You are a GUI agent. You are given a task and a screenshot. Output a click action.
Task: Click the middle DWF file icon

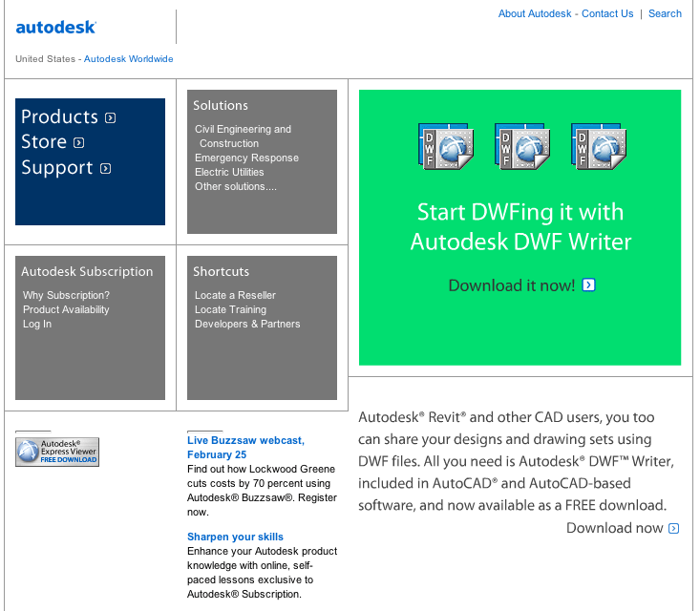(521, 146)
